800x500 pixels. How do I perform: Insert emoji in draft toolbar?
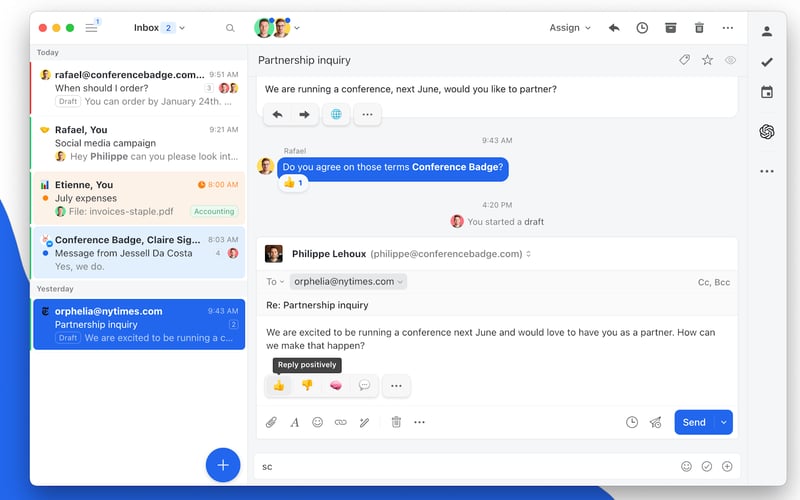tap(317, 422)
